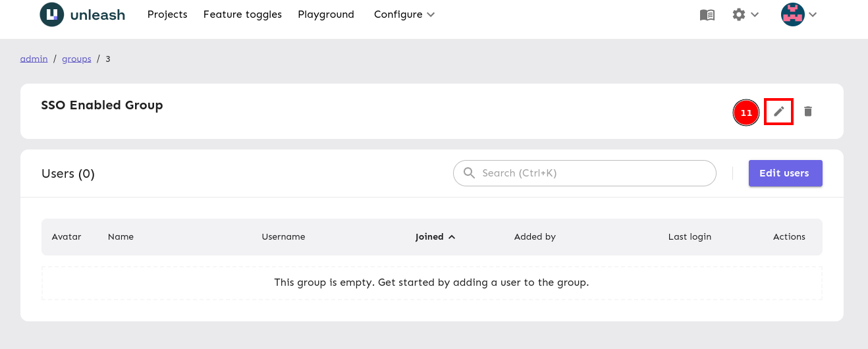
Task: Navigate to Playground
Action: (326, 14)
